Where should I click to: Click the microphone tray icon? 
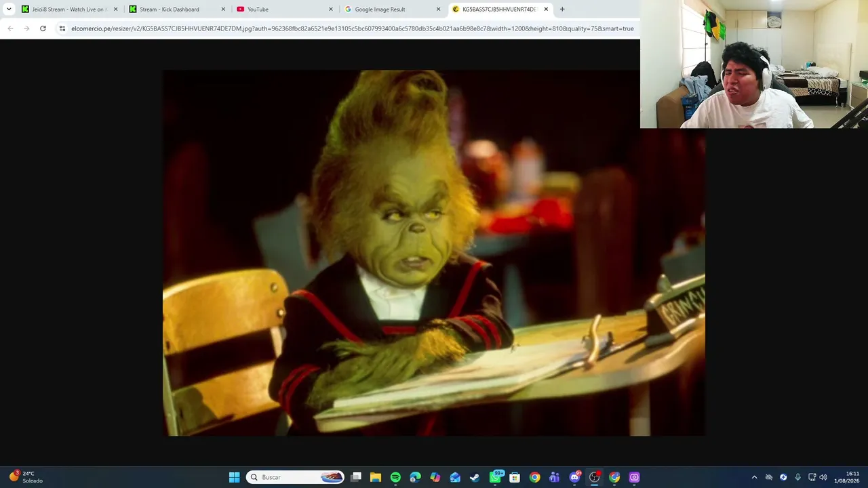point(798,477)
